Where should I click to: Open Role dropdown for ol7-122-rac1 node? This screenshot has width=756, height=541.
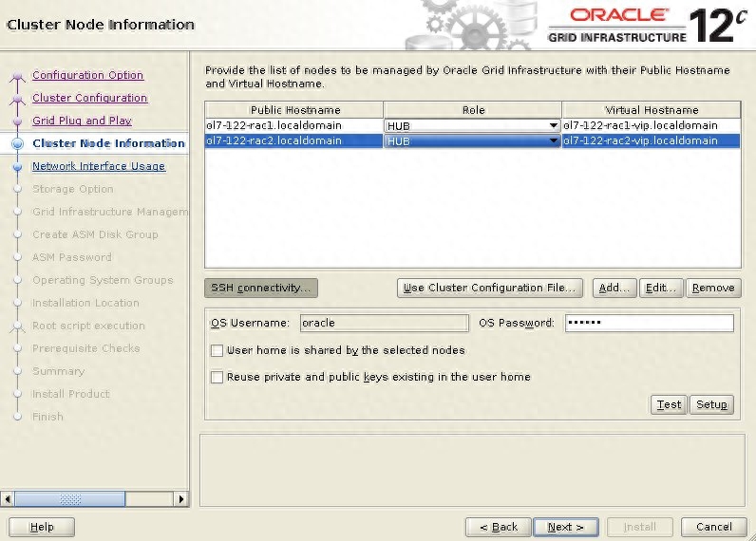pyautogui.click(x=553, y=126)
